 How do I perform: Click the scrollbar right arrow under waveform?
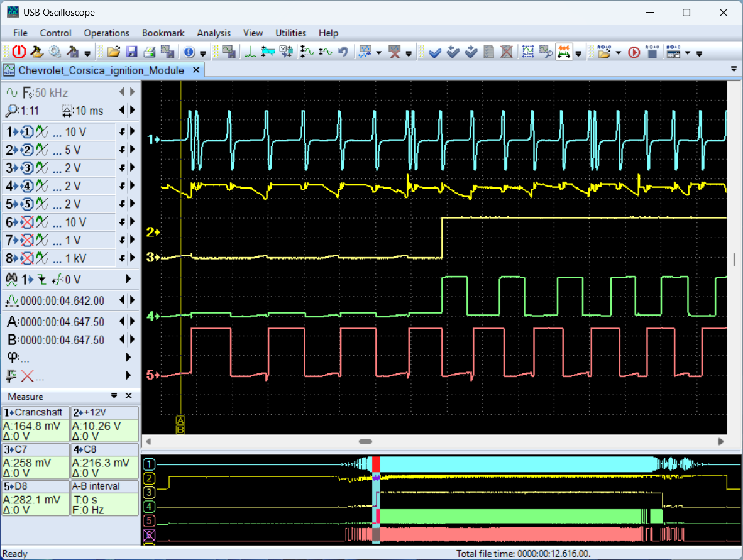[721, 442]
